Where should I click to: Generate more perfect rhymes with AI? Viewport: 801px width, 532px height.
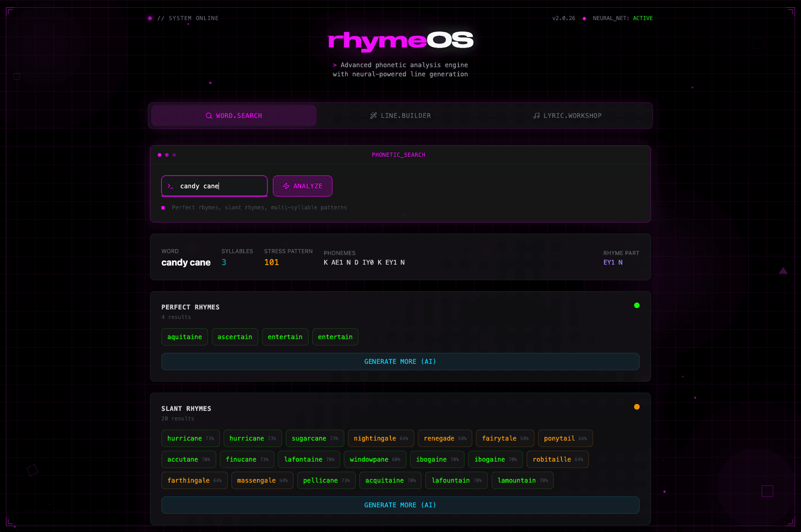[x=400, y=362]
